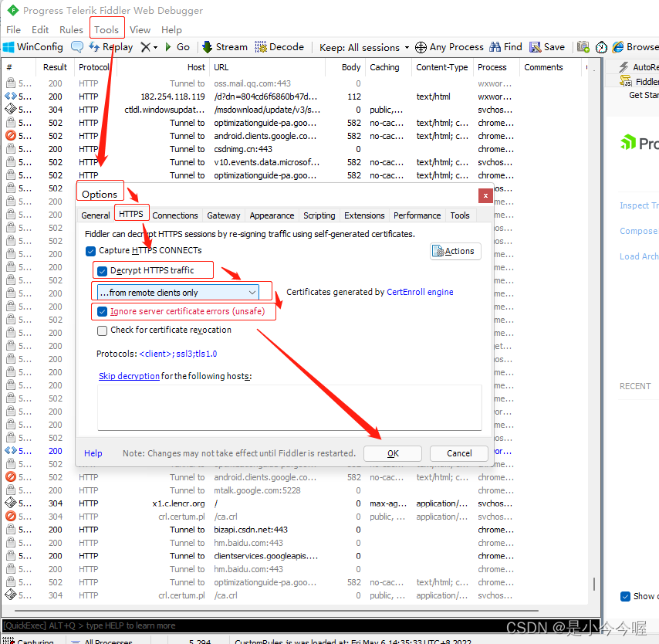This screenshot has height=644, width=659.
Task: Open the Help link in the Options dialog
Action: [x=93, y=453]
